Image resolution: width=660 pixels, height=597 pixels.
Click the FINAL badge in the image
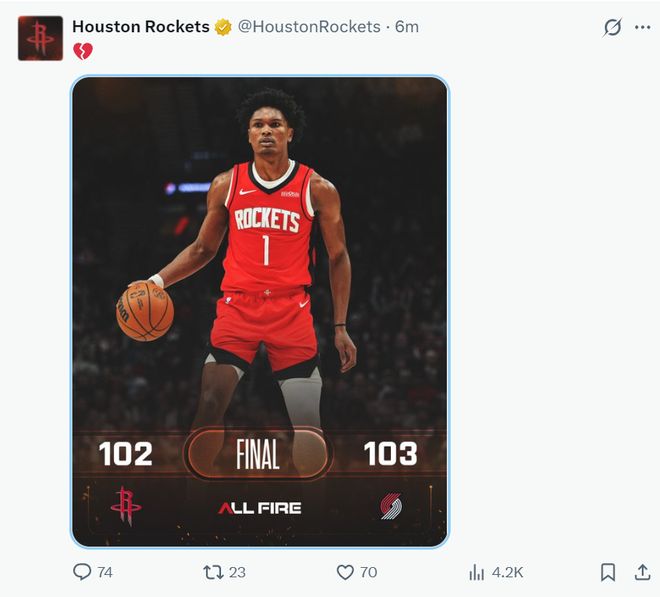258,455
